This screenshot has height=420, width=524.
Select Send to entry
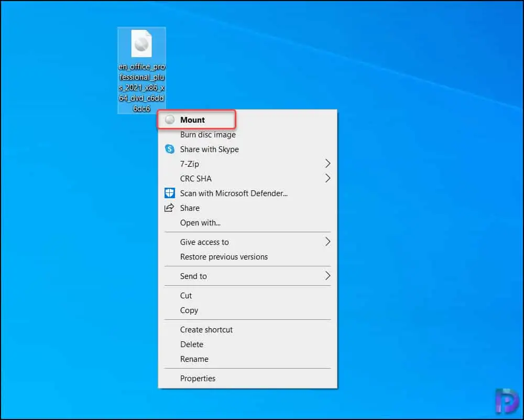[x=247, y=276]
